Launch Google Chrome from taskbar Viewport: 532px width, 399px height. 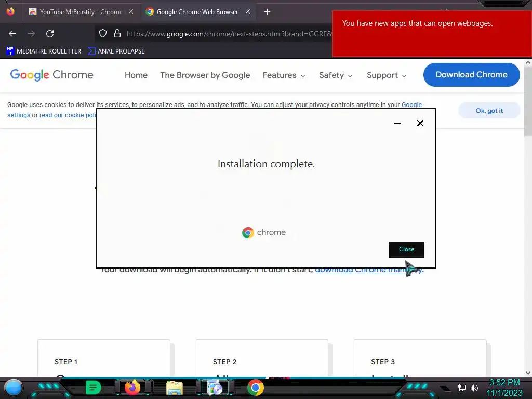(x=256, y=388)
